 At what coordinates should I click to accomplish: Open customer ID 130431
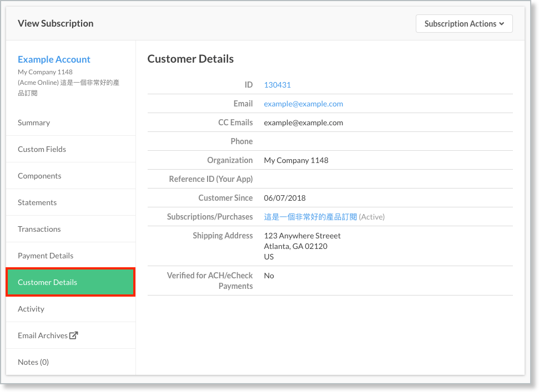click(x=277, y=85)
